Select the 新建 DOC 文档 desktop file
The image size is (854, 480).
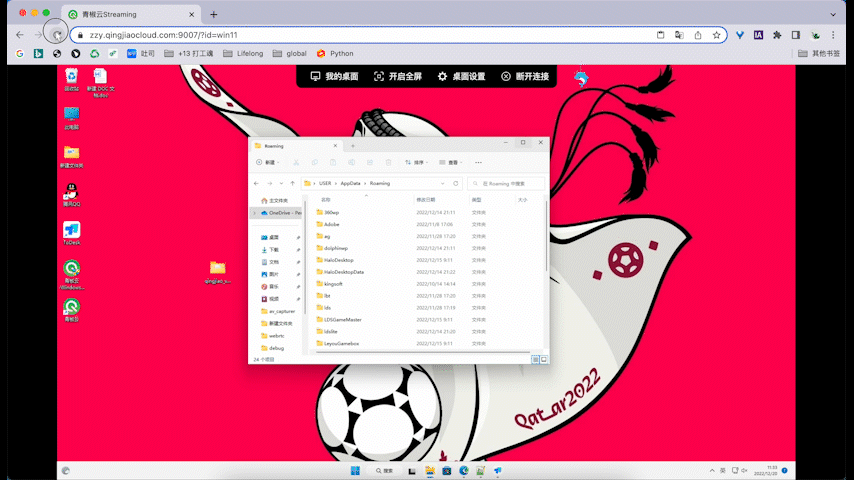pyautogui.click(x=100, y=83)
